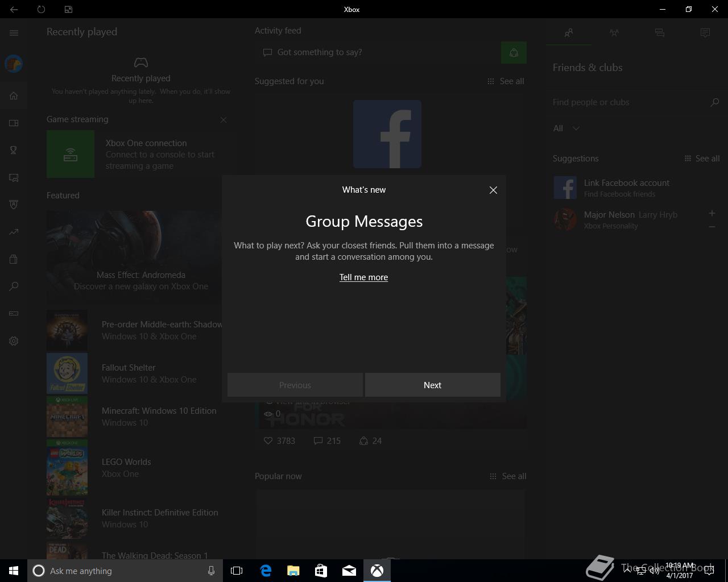The height and width of the screenshot is (582, 728).
Task: Open Trending arrow icon in sidebar
Action: click(14, 232)
